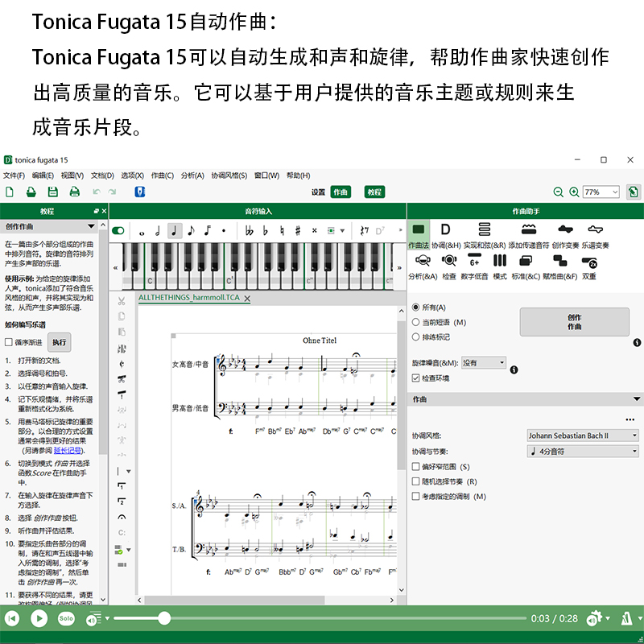Click the zoom in magnifier
This screenshot has width=644, height=644.
point(574,192)
